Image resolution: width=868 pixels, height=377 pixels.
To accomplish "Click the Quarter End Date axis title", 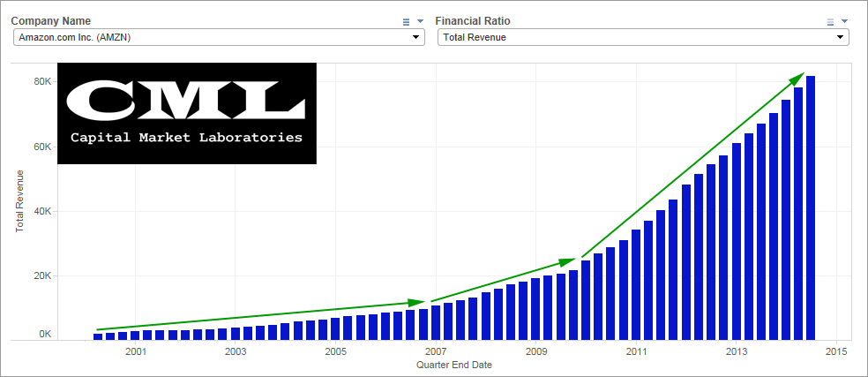I will (x=454, y=365).
